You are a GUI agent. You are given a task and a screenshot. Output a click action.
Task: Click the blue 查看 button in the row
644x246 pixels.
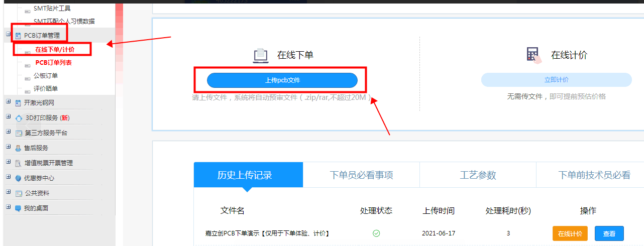click(609, 233)
